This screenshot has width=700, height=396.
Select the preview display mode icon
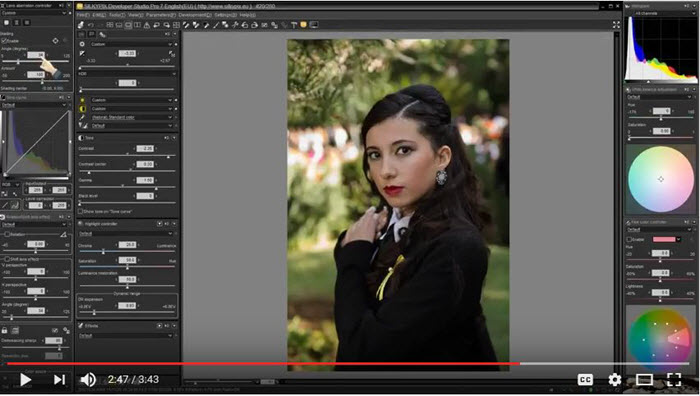(x=129, y=25)
